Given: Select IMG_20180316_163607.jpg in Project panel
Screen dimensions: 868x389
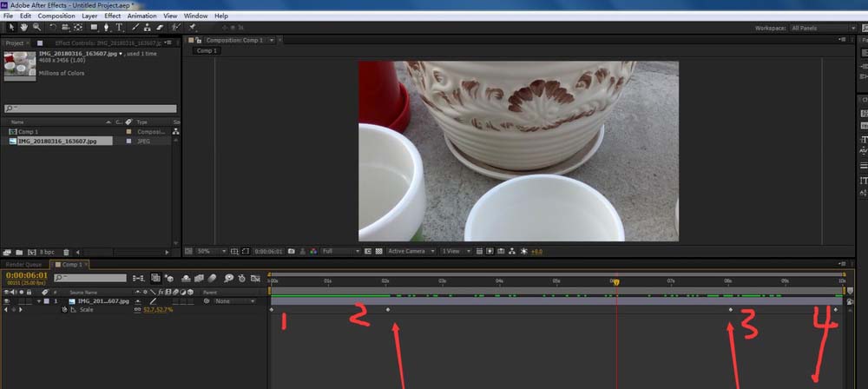Looking at the screenshot, I should [57, 140].
